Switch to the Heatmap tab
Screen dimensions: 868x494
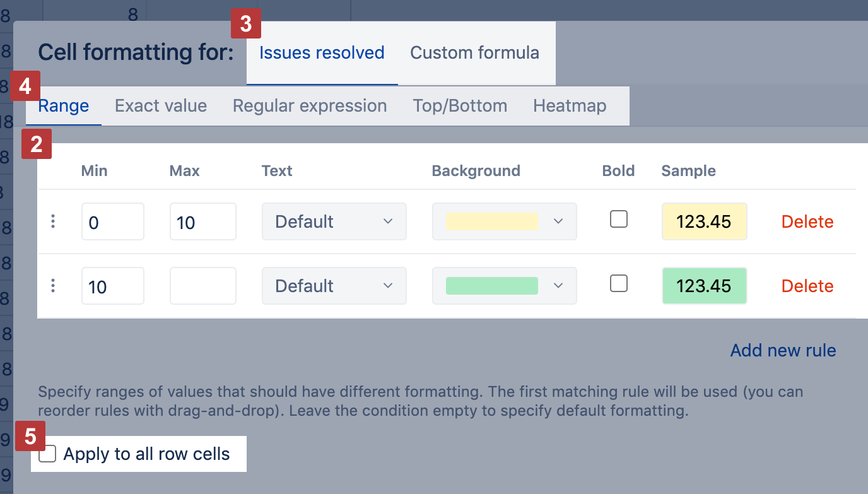pos(569,105)
